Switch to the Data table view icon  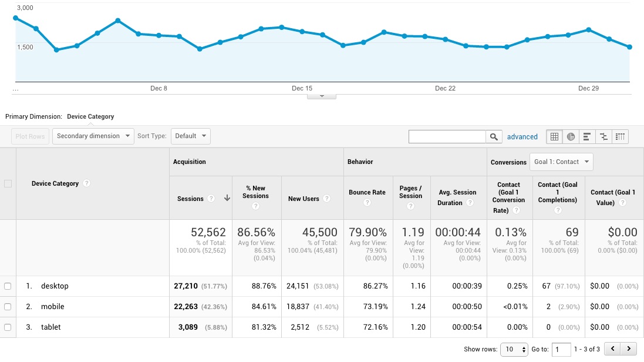point(554,136)
